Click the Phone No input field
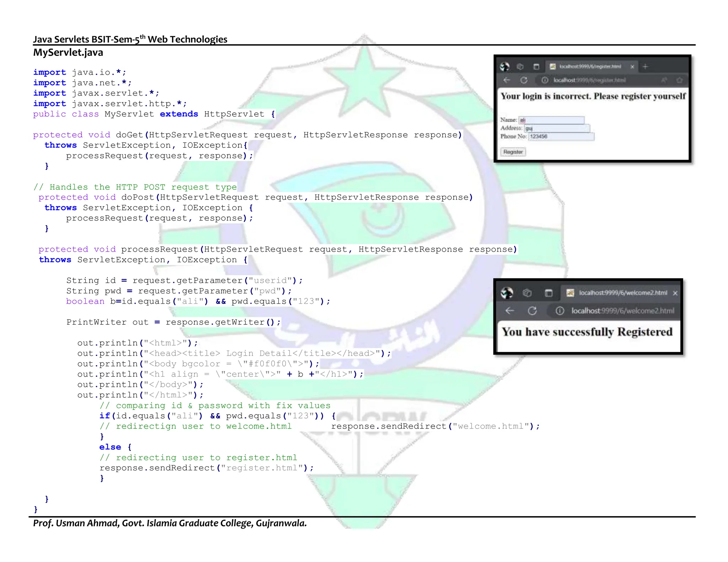The image size is (728, 562). click(561, 136)
